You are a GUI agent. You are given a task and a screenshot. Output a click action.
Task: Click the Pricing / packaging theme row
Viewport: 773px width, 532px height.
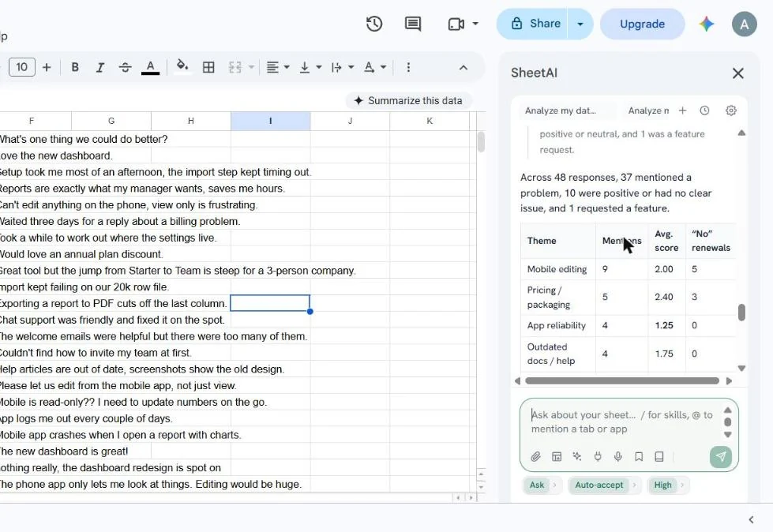pos(629,297)
